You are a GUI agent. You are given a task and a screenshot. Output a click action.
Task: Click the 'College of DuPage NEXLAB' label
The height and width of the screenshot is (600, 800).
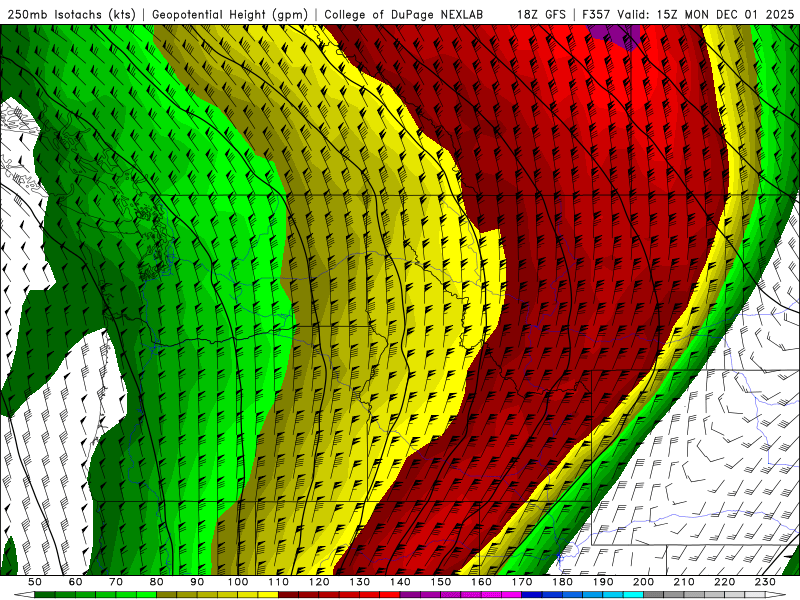pos(404,15)
